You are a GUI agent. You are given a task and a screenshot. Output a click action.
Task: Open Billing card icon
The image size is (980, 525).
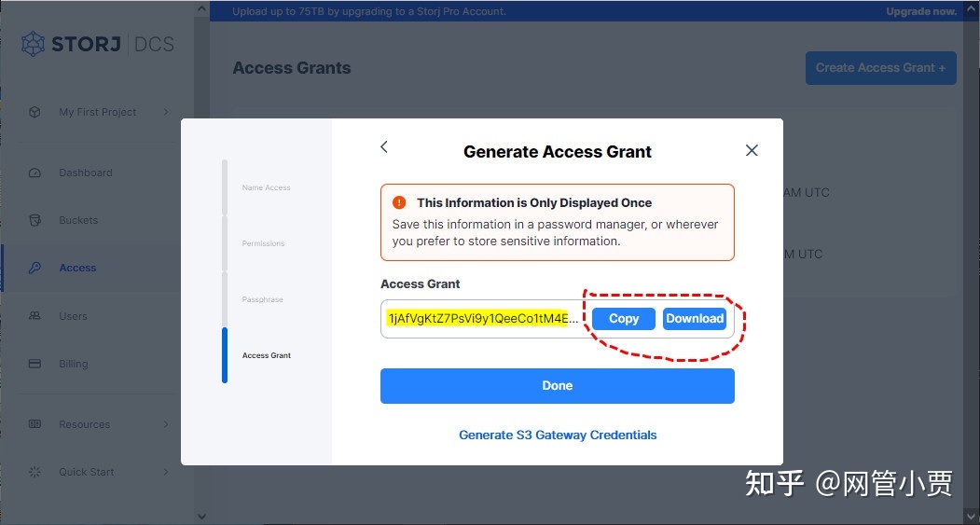tap(35, 363)
